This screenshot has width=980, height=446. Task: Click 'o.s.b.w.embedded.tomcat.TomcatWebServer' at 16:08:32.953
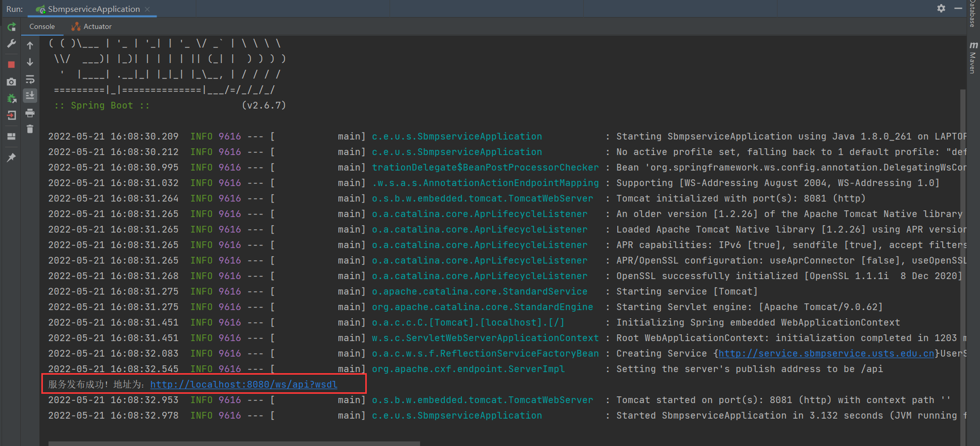point(483,400)
